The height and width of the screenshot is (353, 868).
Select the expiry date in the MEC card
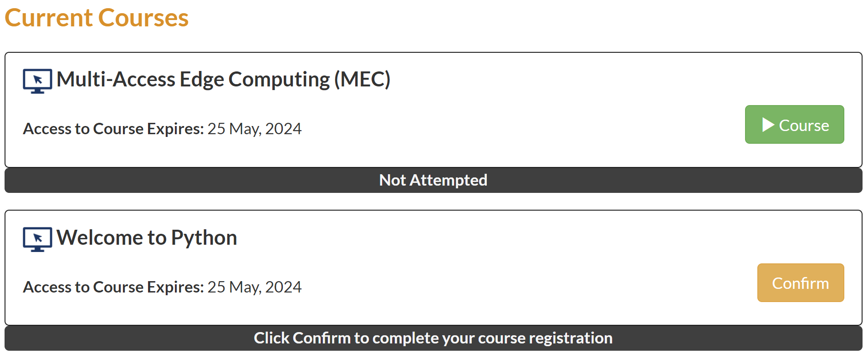pos(255,129)
